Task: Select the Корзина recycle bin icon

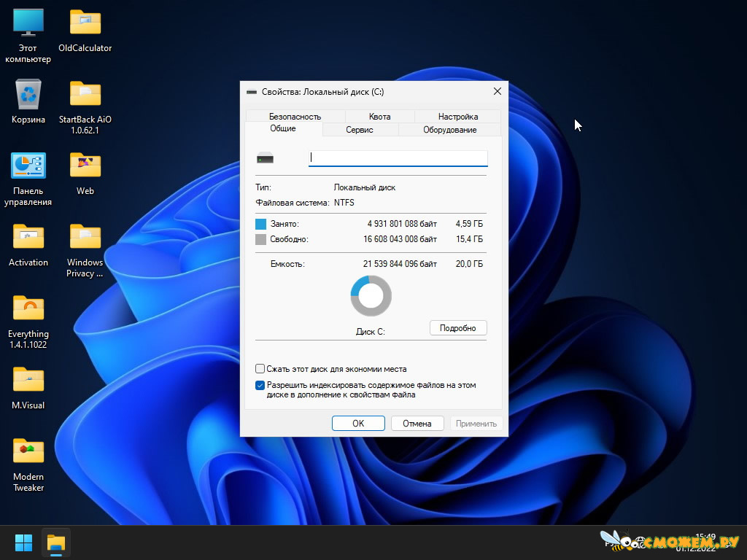Action: click(28, 101)
